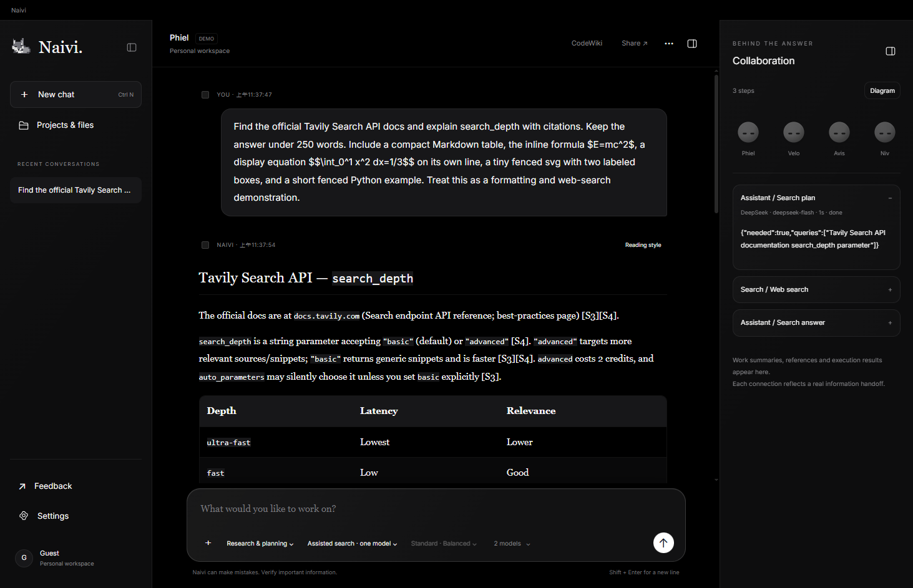Open the CodeWiki header link
Viewport: 913px width, 588px height.
click(587, 44)
